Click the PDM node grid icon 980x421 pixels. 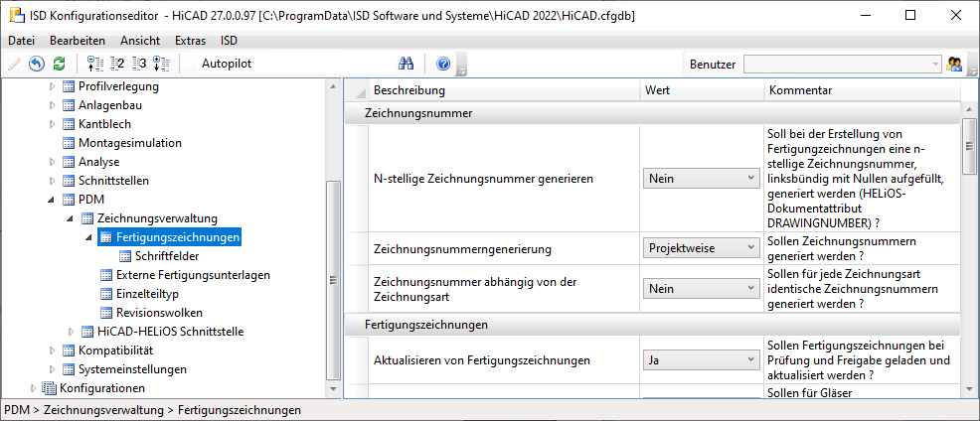pos(69,200)
